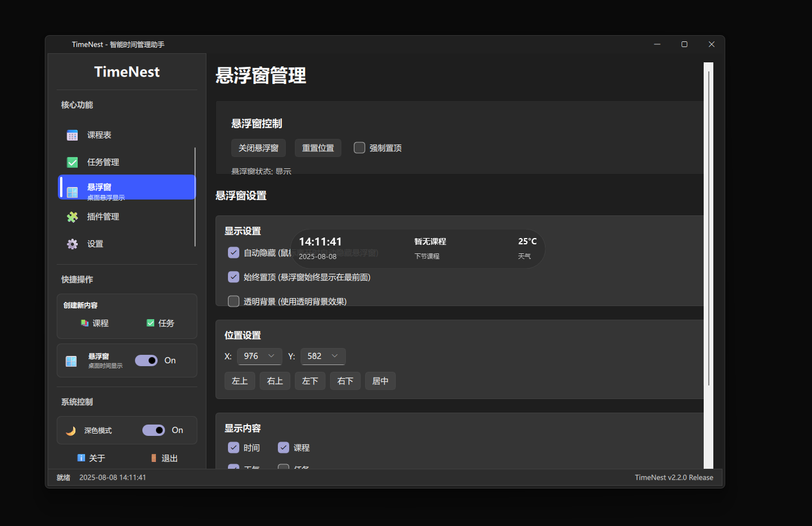Click the status bar date 2025-08-08 14:11:41
This screenshot has width=812, height=526.
[x=113, y=478]
